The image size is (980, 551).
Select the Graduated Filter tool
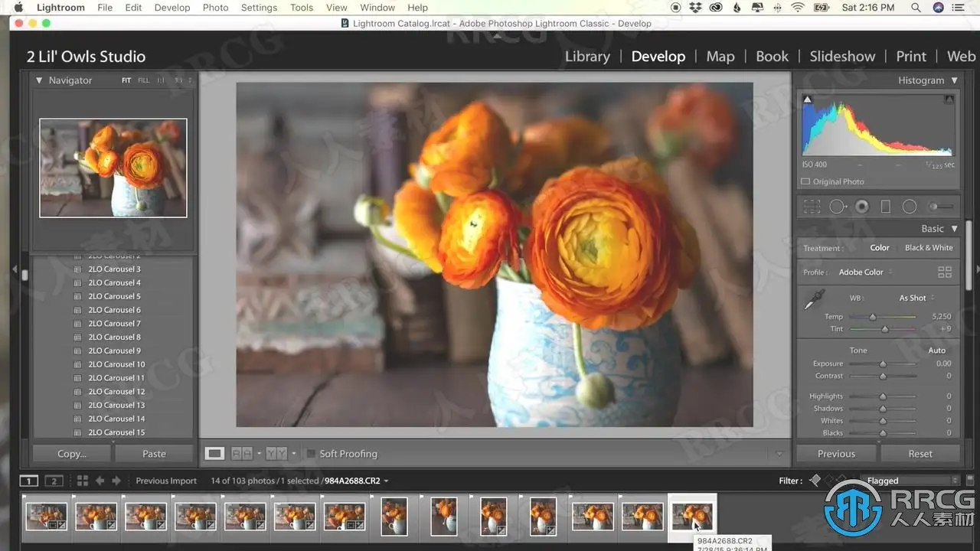pos(886,207)
